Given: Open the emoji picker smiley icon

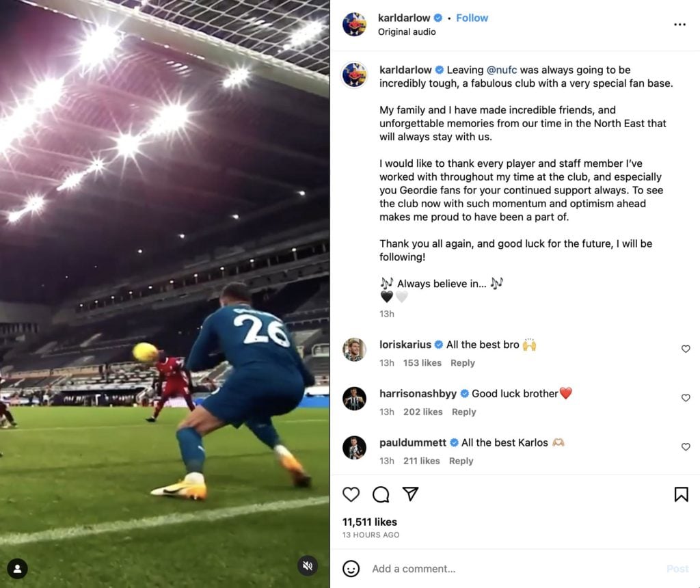Looking at the screenshot, I should [351, 569].
